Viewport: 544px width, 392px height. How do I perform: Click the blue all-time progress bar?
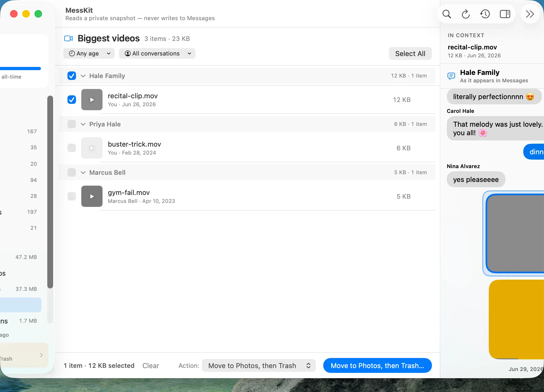point(20,69)
